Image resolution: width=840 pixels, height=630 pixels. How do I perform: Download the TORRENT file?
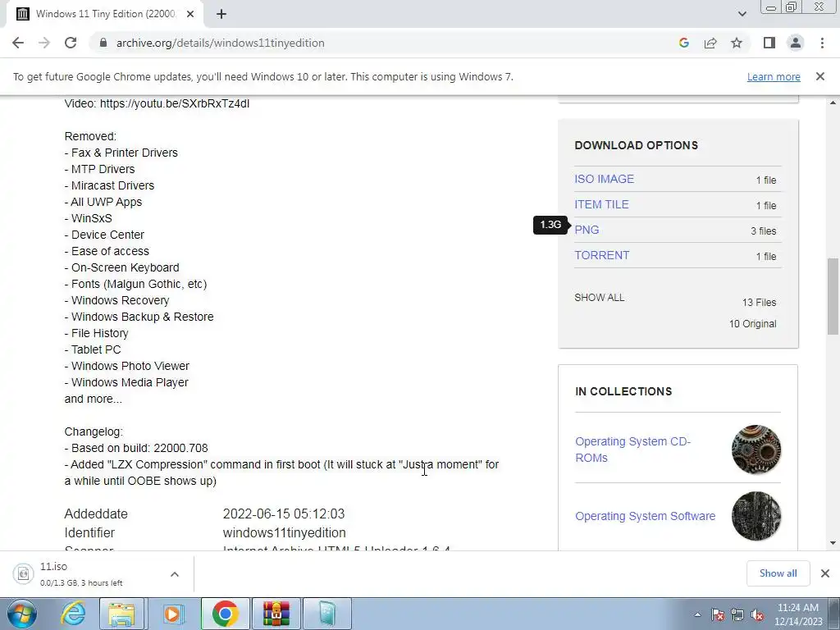click(x=602, y=255)
